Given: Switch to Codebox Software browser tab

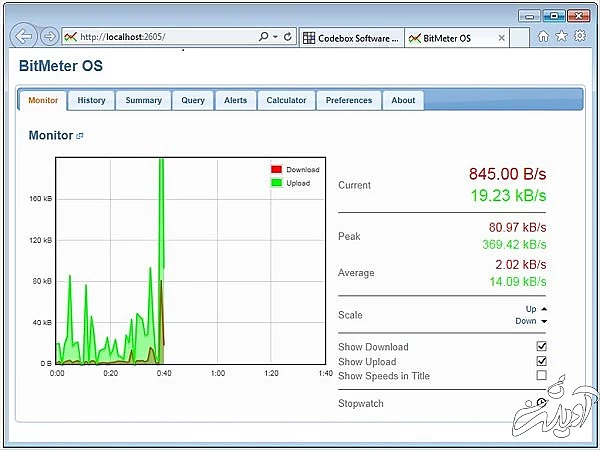Looking at the screenshot, I should (x=350, y=37).
